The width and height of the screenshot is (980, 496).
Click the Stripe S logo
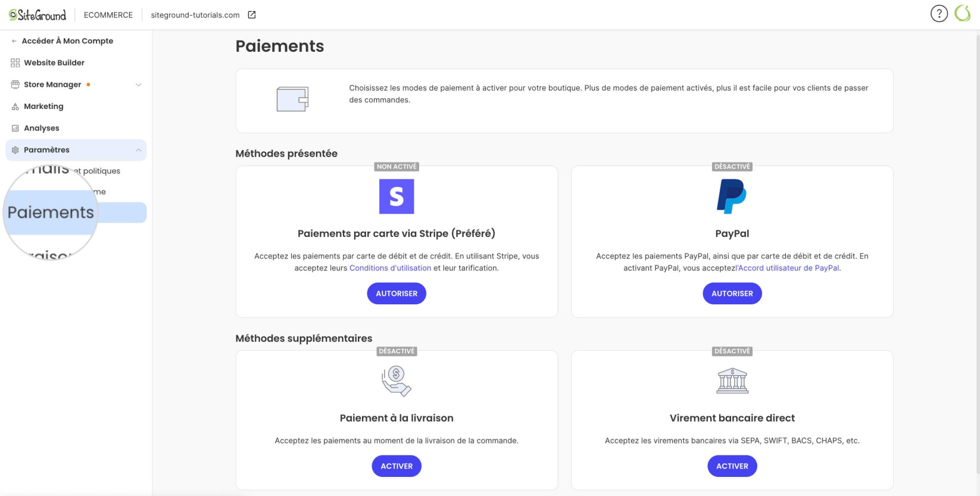pos(397,196)
